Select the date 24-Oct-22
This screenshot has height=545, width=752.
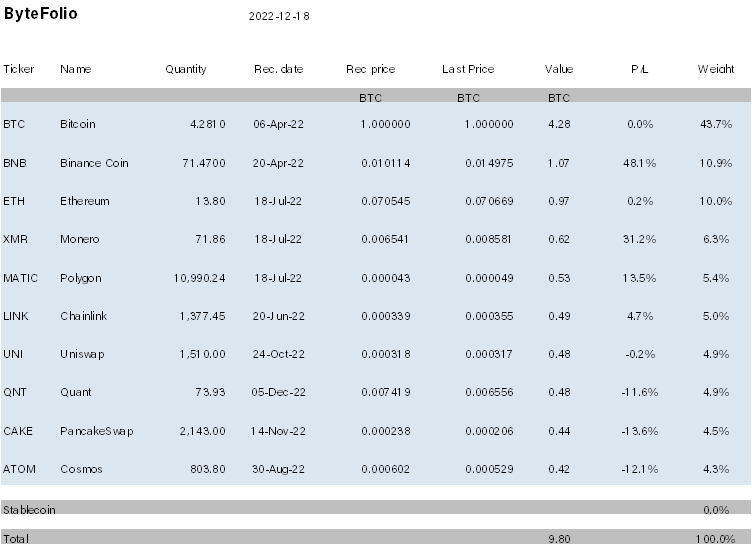coord(279,354)
